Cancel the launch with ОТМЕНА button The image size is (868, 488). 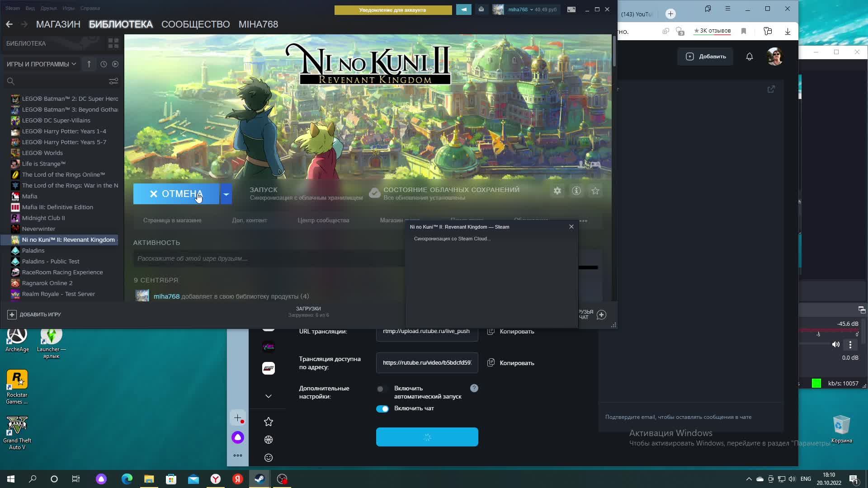coord(176,194)
